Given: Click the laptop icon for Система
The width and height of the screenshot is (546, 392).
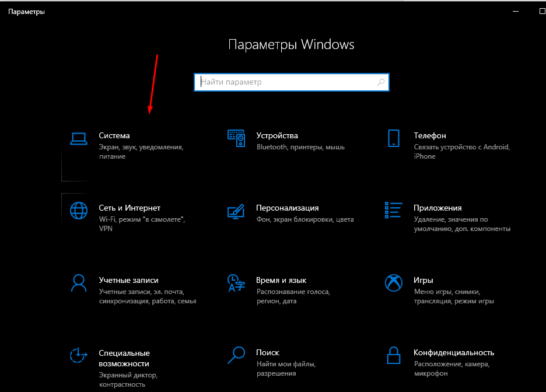Looking at the screenshot, I should click(x=78, y=138).
